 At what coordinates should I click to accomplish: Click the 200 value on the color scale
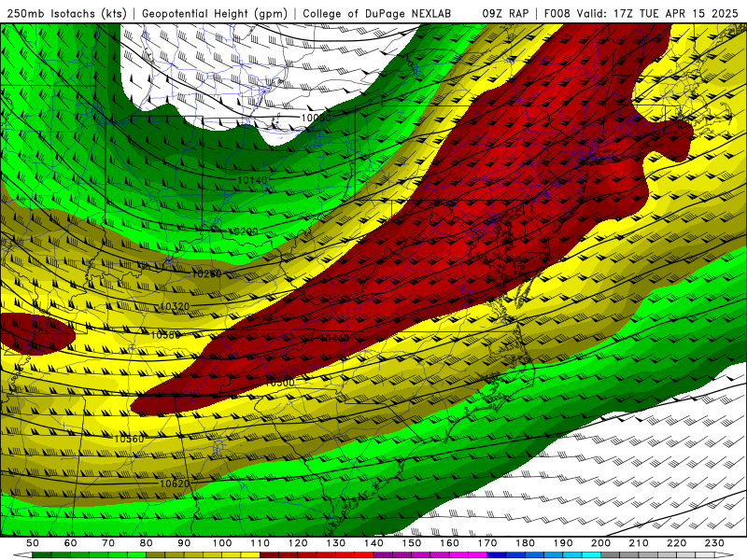(x=600, y=543)
